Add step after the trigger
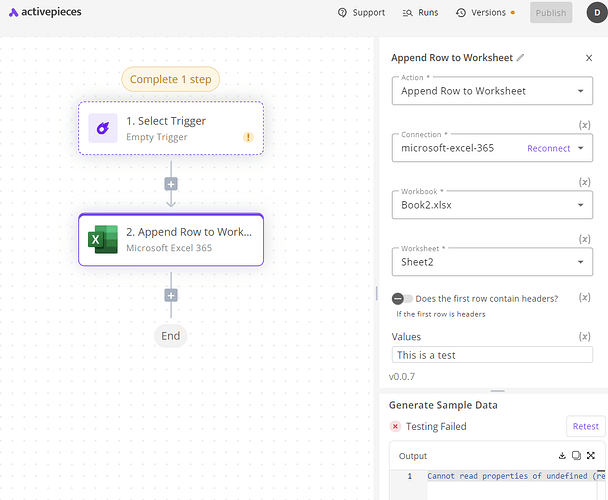Viewport: 608px width, 500px height. 171,184
